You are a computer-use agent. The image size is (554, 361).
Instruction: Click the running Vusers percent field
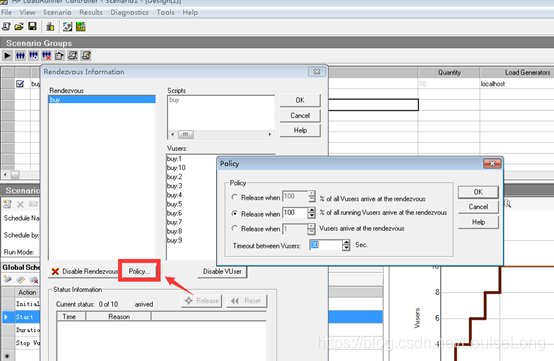tap(295, 213)
